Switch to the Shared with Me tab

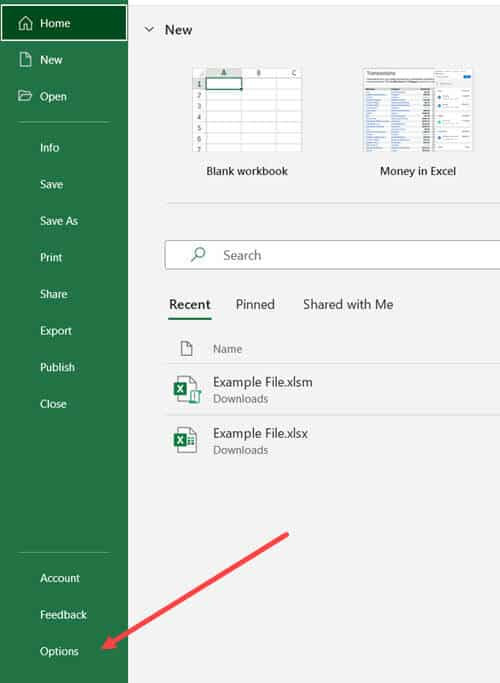coord(348,304)
